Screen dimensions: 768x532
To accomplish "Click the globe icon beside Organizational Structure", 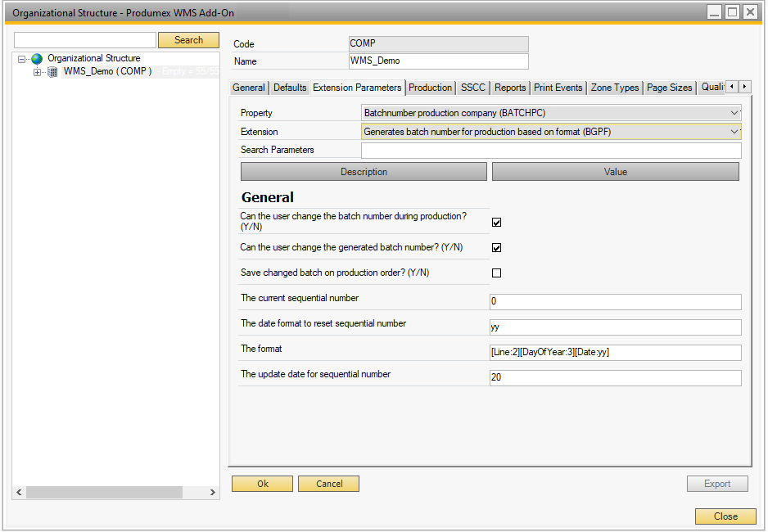I will tap(37, 59).
